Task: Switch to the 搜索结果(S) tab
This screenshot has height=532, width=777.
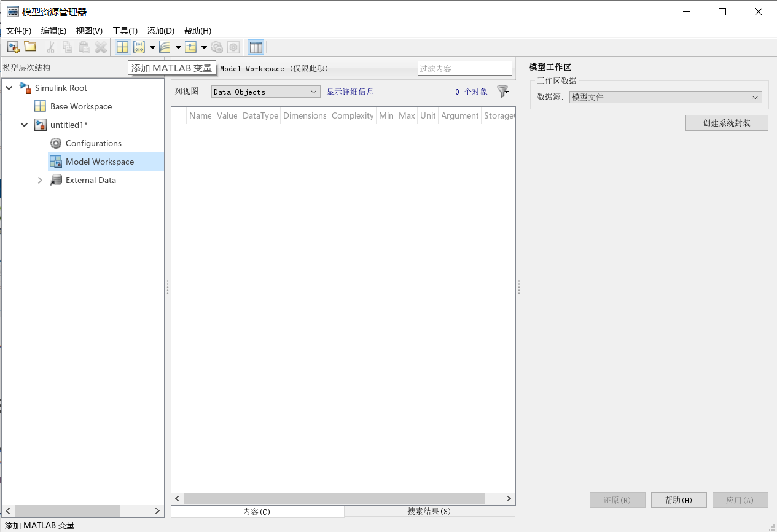Action: click(x=429, y=511)
